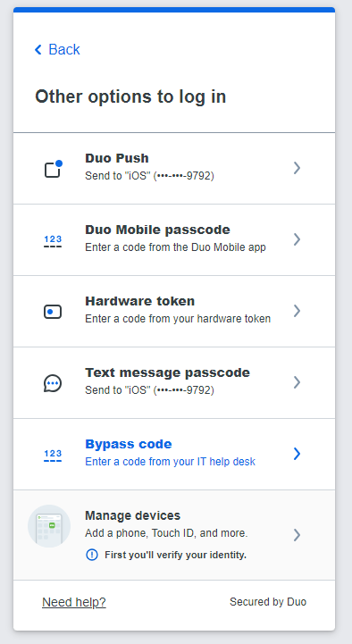Click the left arrow beside Back

click(x=38, y=50)
